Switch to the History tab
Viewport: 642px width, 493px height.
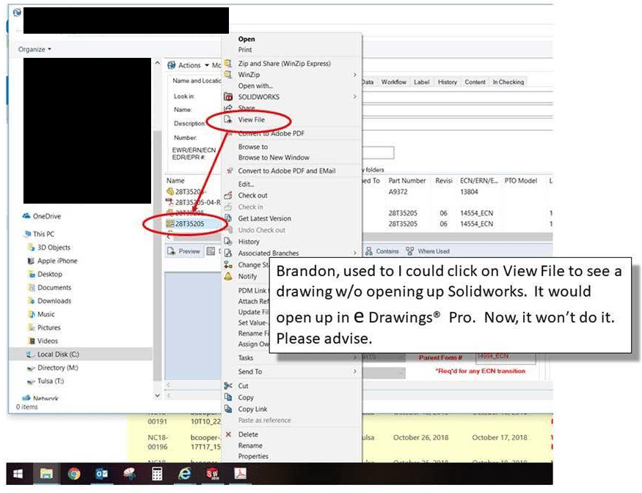point(447,82)
